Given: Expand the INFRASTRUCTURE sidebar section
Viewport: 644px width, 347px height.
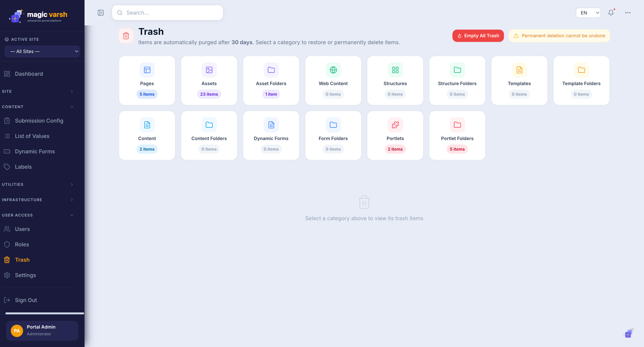Looking at the screenshot, I should coord(37,200).
